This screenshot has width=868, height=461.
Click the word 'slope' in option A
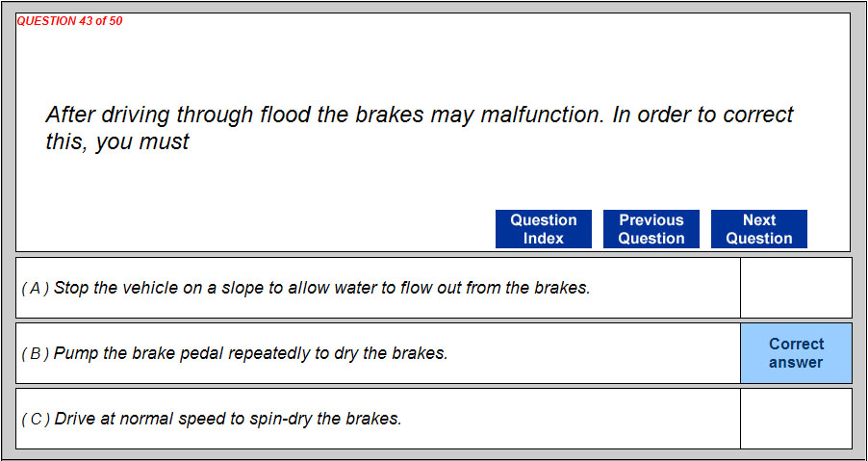(x=241, y=288)
